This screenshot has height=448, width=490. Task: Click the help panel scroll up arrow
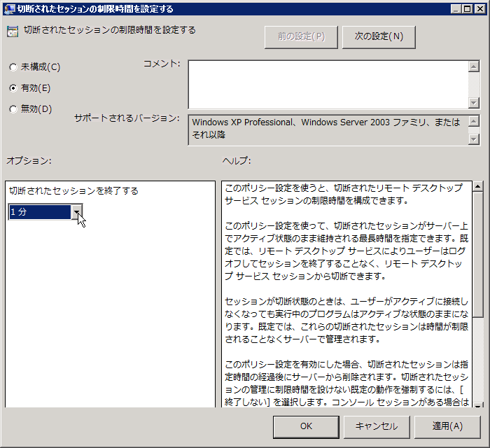[x=478, y=187]
